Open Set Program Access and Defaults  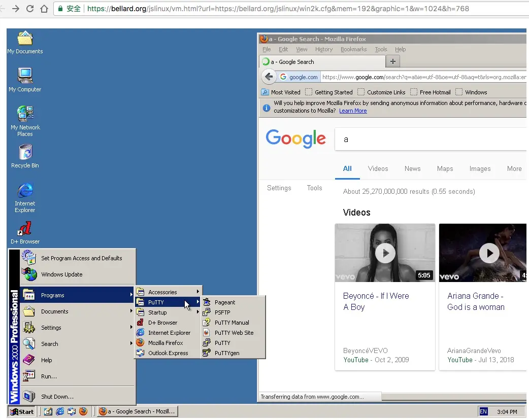pyautogui.click(x=78, y=258)
